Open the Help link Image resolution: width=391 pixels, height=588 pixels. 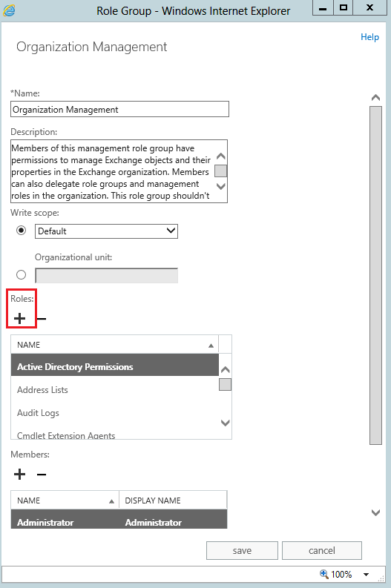click(369, 37)
